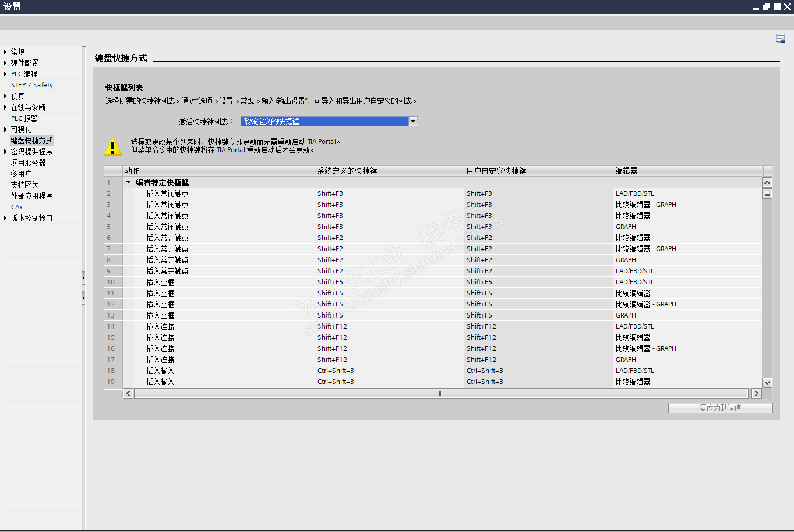Expand the 仿真 tree node arrow

click(5, 96)
